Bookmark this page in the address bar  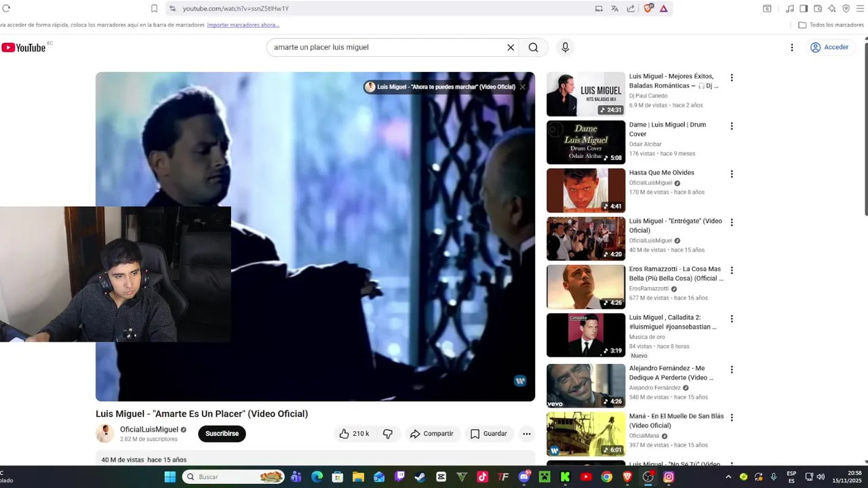[x=154, y=8]
